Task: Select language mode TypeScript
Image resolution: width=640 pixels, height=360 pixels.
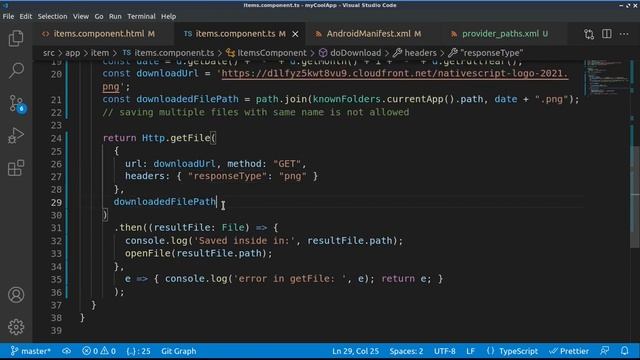Action: pos(512,351)
